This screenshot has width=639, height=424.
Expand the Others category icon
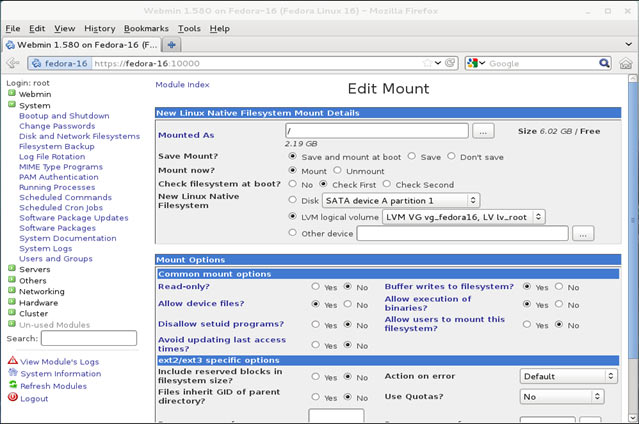12,280
